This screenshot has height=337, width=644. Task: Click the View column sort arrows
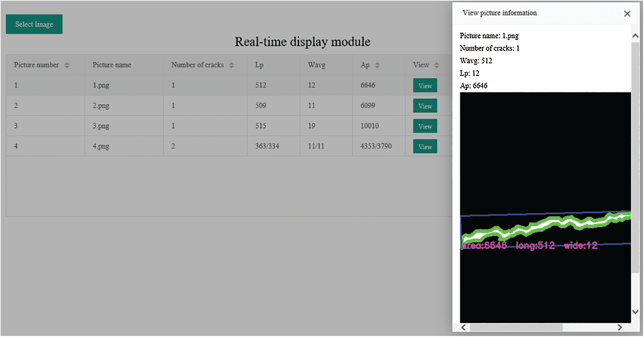coord(436,65)
